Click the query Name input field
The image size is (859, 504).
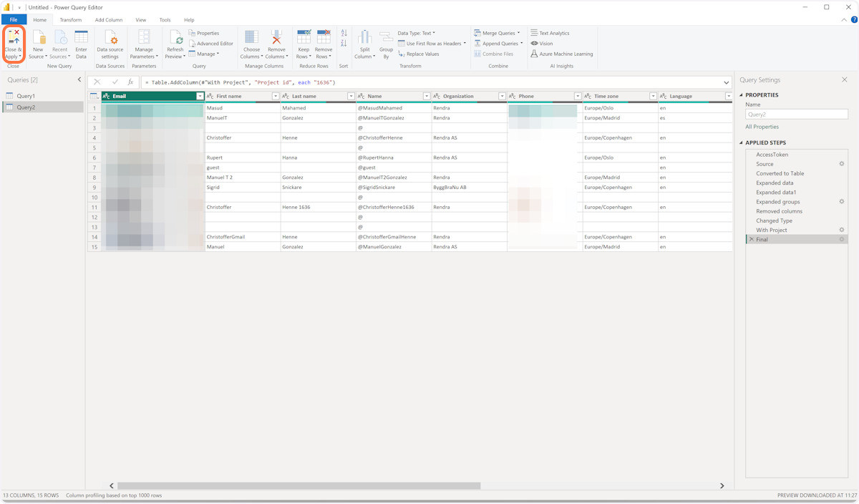coord(796,115)
